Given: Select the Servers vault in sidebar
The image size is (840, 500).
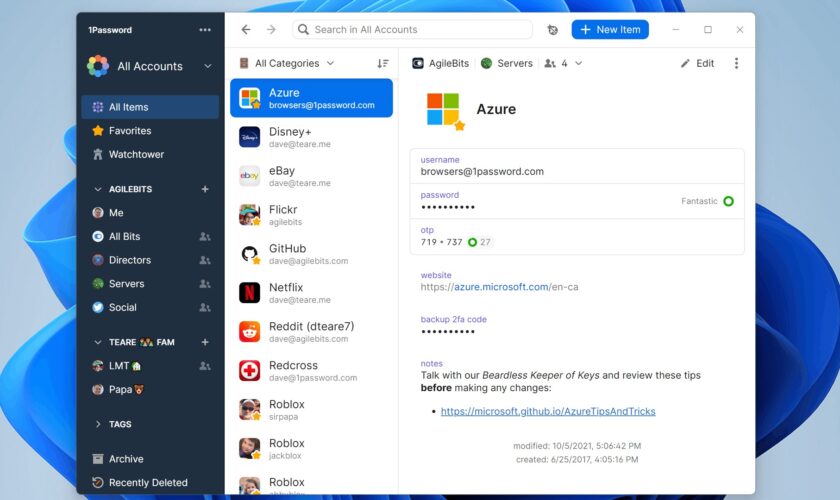Looking at the screenshot, I should [126, 284].
